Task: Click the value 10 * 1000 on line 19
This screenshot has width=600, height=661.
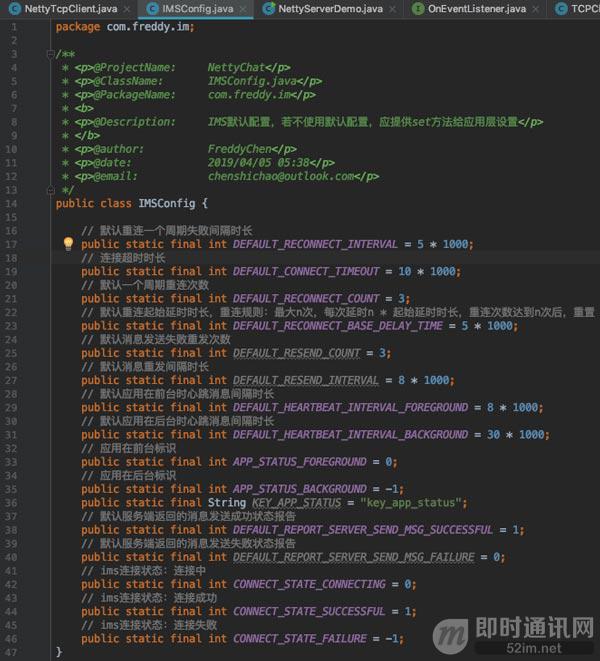Action: 427,271
